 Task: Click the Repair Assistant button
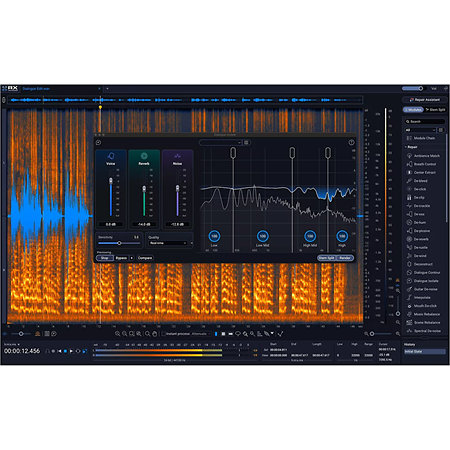point(425,100)
